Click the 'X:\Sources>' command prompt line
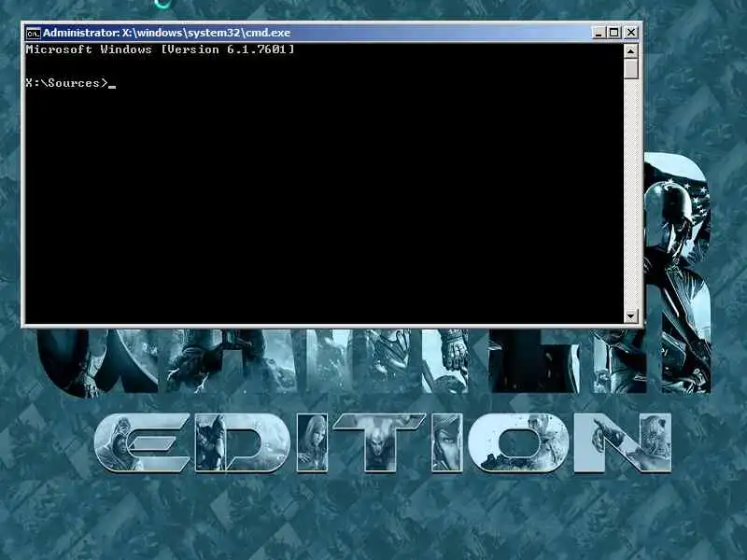747x560 pixels. point(67,83)
